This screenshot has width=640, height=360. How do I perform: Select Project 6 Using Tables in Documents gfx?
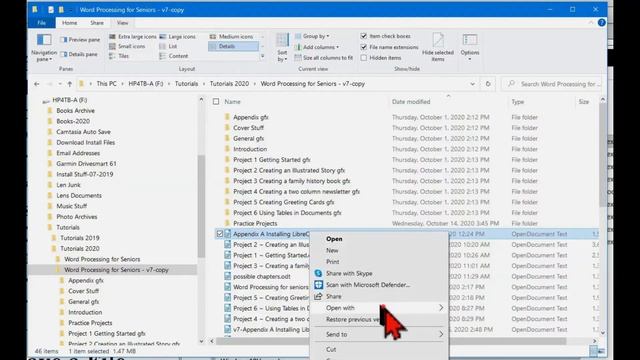[x=287, y=213]
